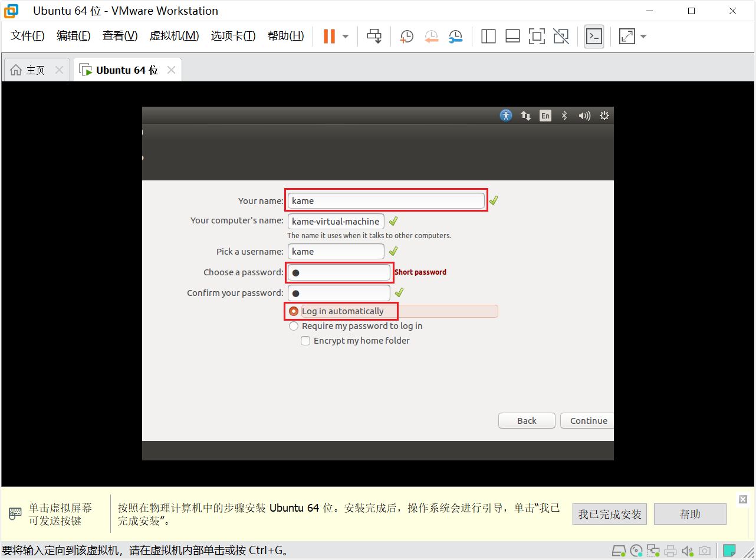Screen dimensions: 756x560
Task: Click the stretch guest display icon
Action: click(627, 37)
